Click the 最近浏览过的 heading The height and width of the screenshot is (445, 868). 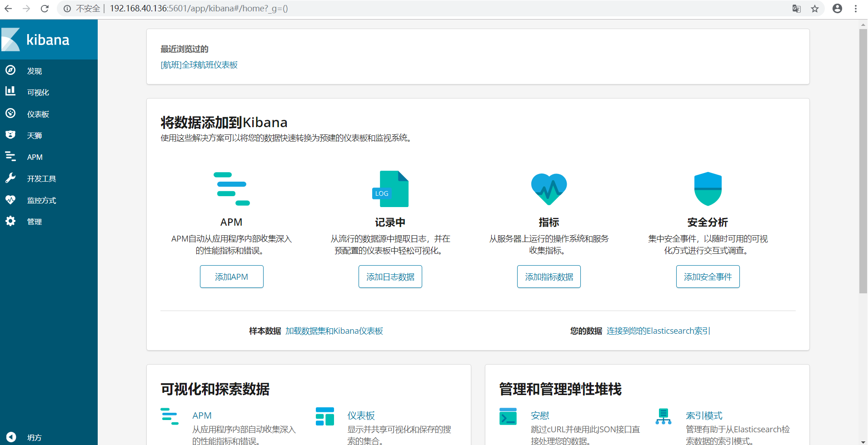185,49
